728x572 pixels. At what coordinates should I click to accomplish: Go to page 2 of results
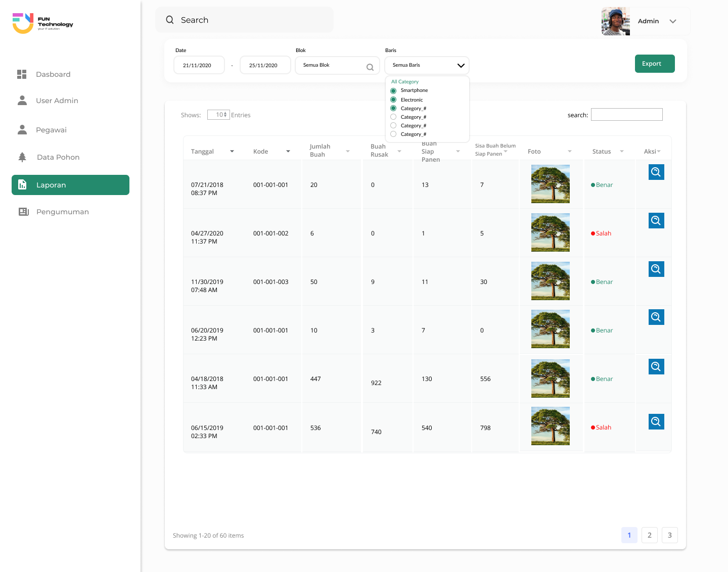pyautogui.click(x=650, y=535)
